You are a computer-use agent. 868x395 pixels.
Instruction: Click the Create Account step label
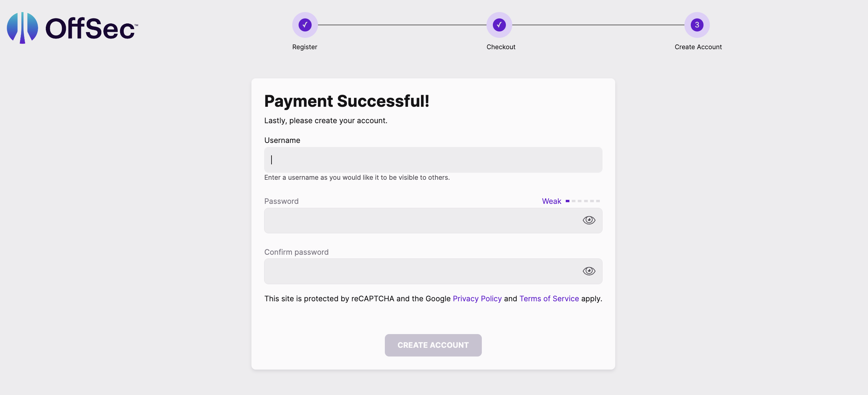tap(698, 47)
